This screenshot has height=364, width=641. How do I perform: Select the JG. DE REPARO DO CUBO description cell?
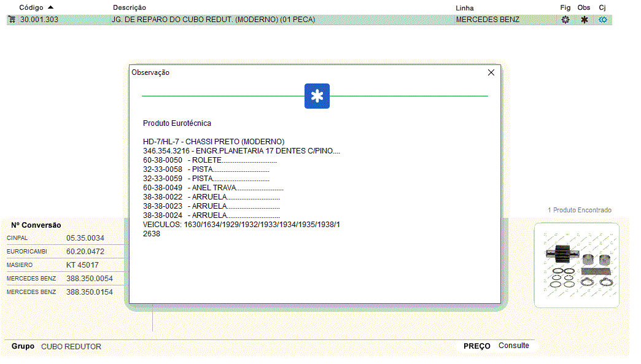(213, 20)
